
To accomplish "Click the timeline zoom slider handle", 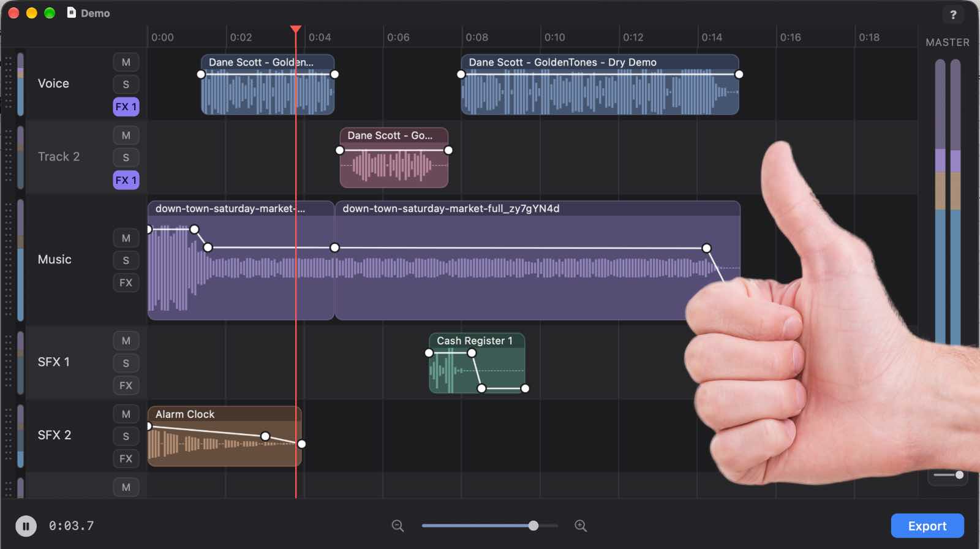I will 533,526.
